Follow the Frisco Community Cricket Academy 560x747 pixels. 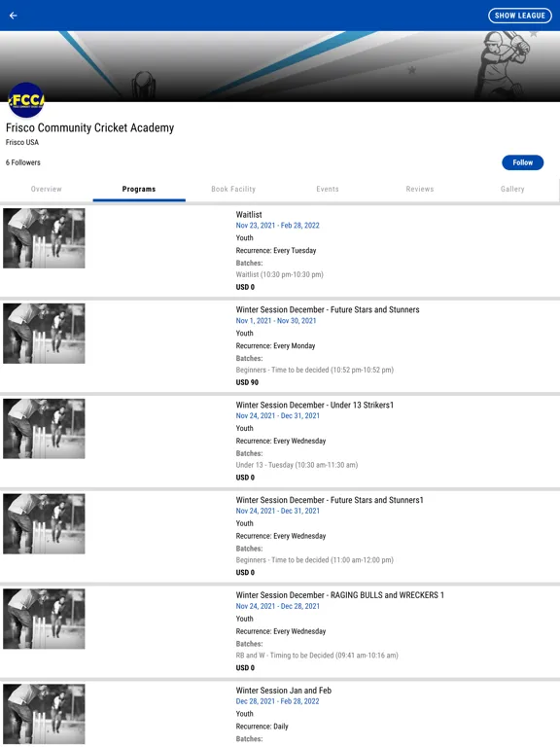(522, 162)
